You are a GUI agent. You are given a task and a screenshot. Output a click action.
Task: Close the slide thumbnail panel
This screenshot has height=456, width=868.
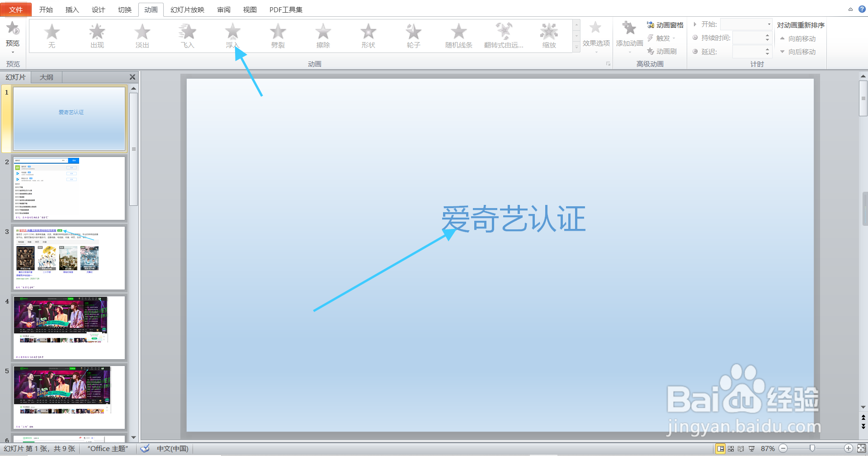132,77
